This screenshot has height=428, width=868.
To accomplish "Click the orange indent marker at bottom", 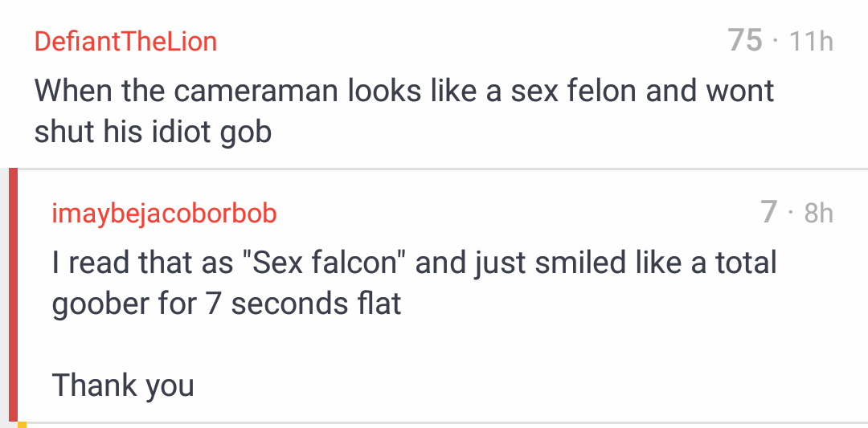I will pos(22,424).
